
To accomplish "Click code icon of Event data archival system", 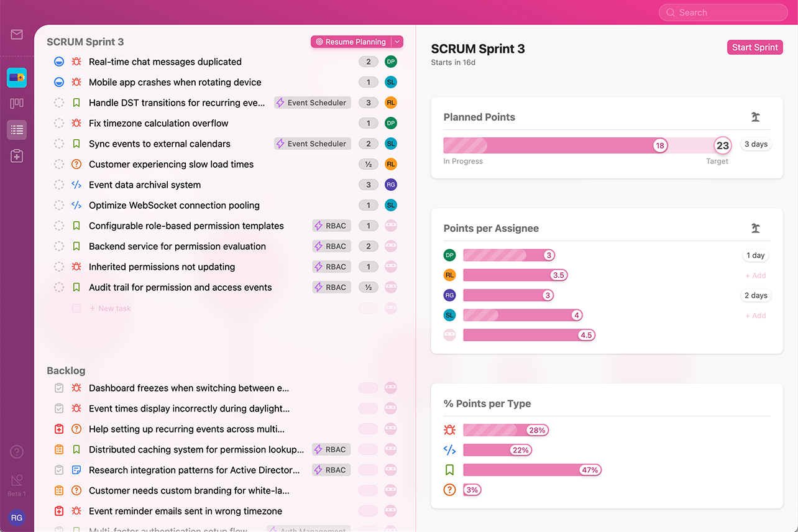I will click(76, 185).
